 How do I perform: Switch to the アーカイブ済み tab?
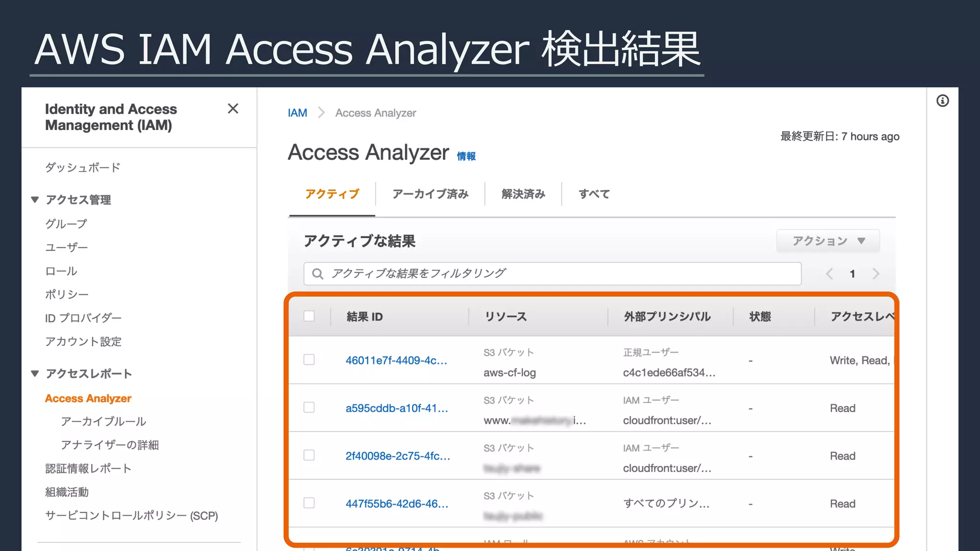[x=430, y=194]
